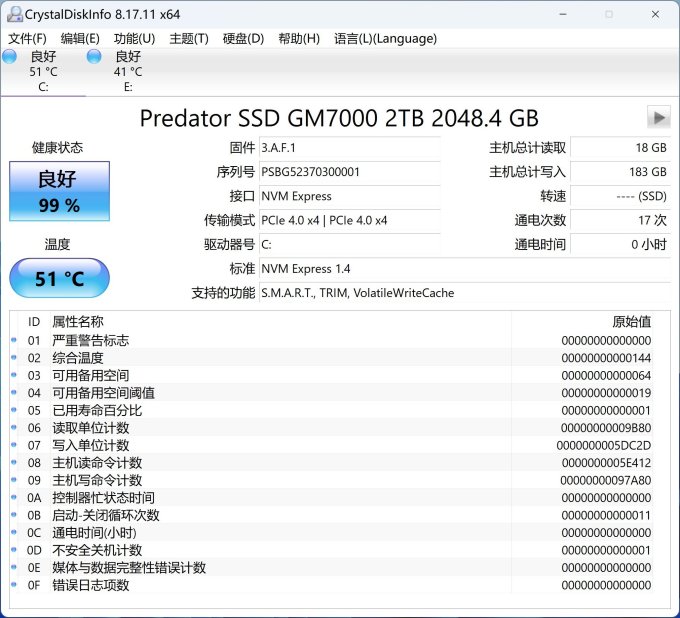Open the 编辑(E) menu
The width and height of the screenshot is (680, 618).
80,39
